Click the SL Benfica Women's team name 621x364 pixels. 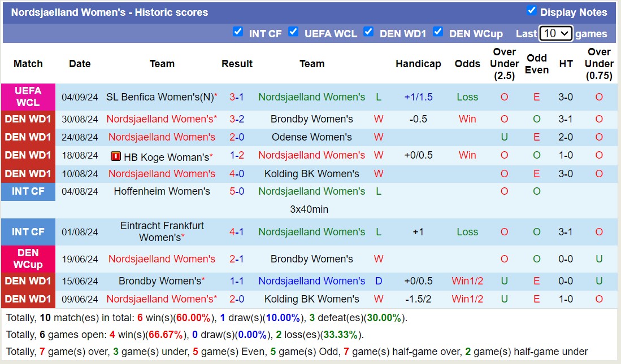(x=160, y=97)
